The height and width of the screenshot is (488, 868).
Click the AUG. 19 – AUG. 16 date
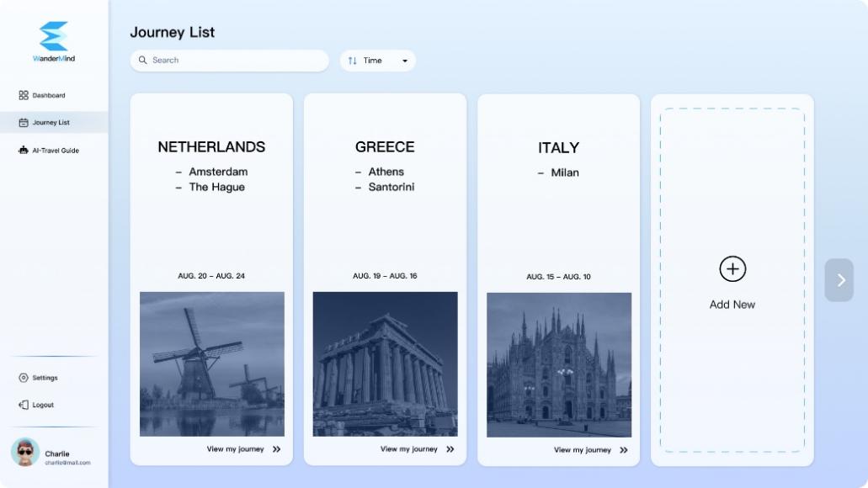coord(385,275)
